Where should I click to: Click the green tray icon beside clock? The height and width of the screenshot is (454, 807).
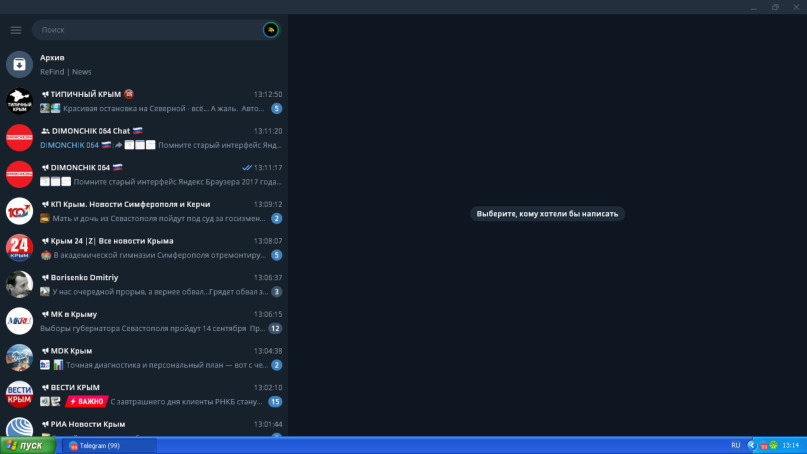pos(774,445)
